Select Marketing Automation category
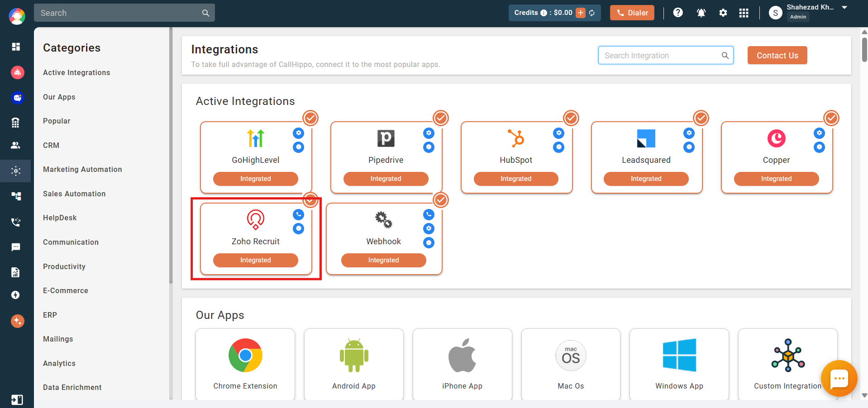The width and height of the screenshot is (868, 408). [82, 169]
